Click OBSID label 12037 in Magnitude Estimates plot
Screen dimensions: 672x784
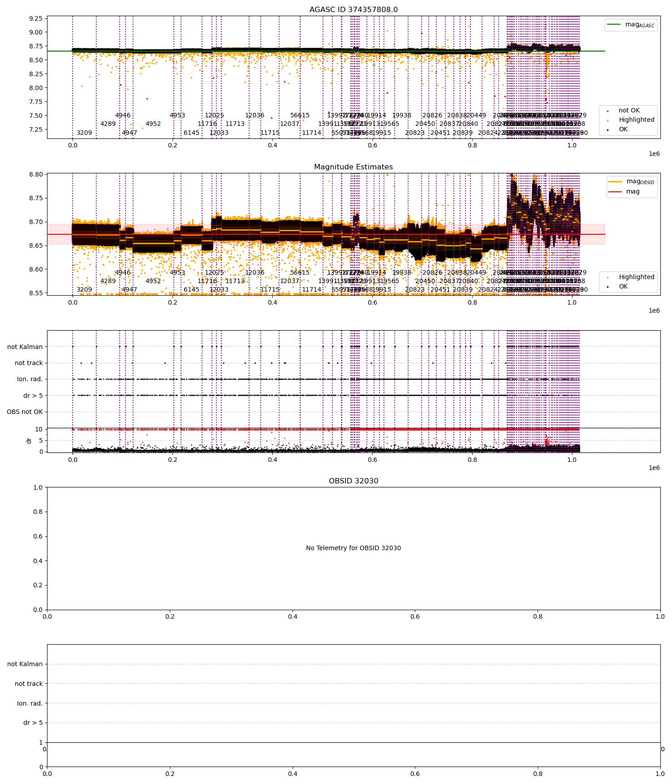[x=290, y=281]
